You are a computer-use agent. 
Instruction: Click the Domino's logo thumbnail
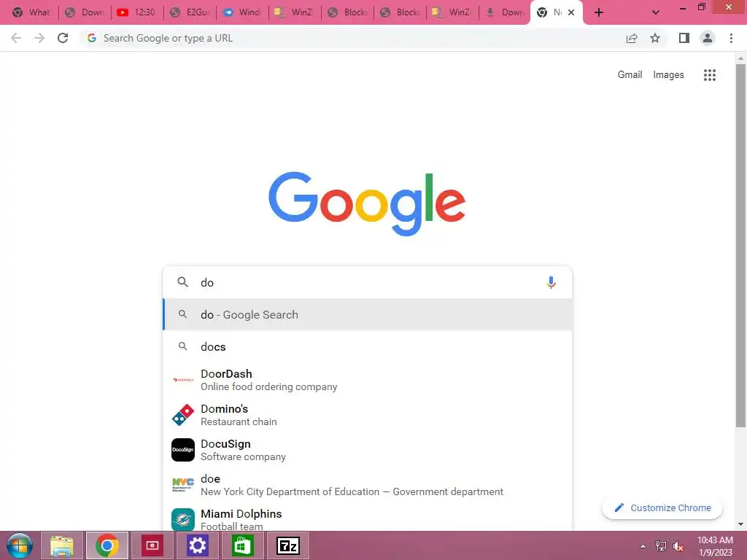[183, 415]
